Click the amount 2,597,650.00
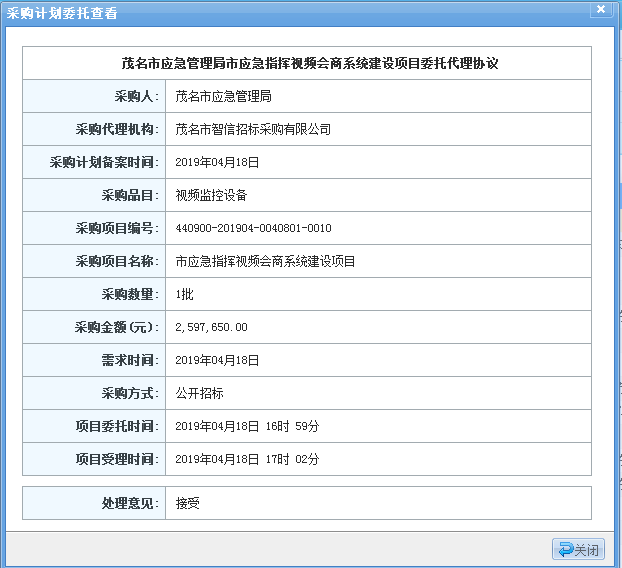 coord(211,327)
